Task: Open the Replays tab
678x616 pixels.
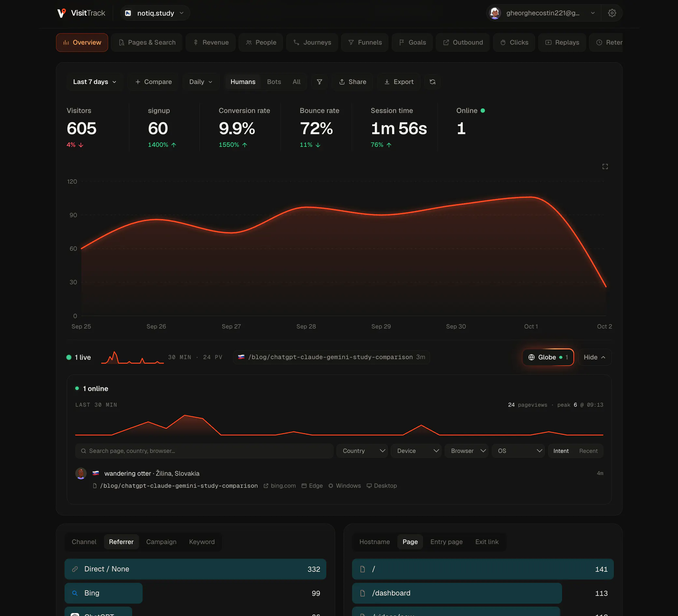Action: pyautogui.click(x=562, y=42)
